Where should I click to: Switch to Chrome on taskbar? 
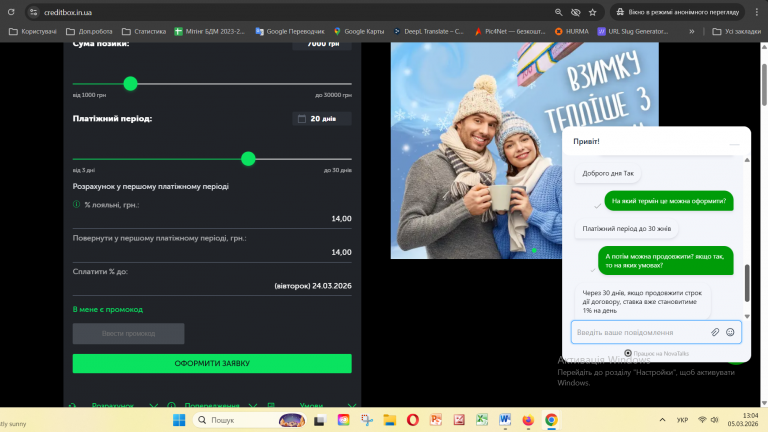coord(551,420)
